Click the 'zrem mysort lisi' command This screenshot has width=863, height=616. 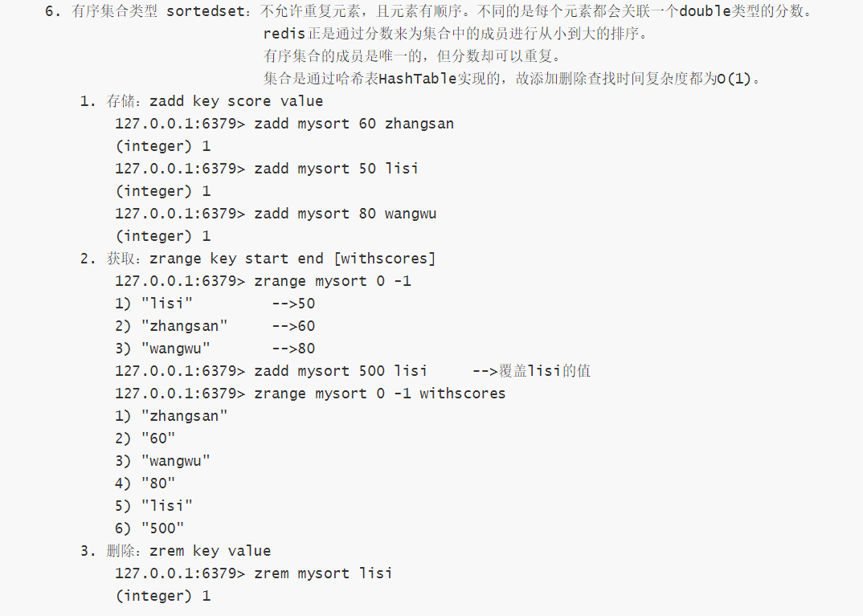(x=323, y=573)
